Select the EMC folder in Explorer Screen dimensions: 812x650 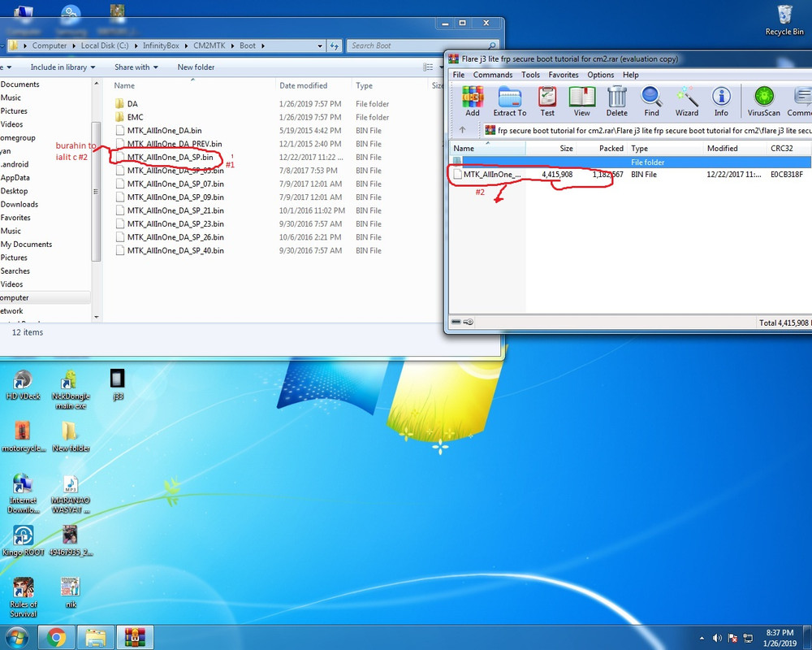pos(135,117)
